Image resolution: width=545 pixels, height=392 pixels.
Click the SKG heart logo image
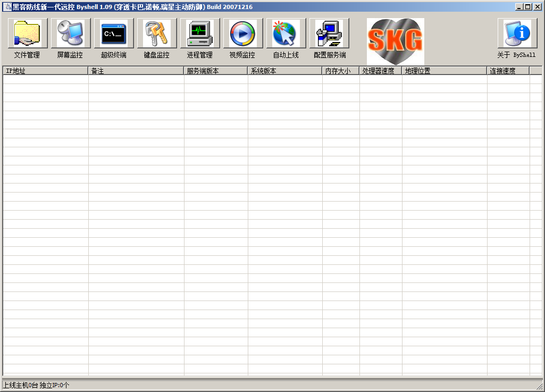[395, 41]
